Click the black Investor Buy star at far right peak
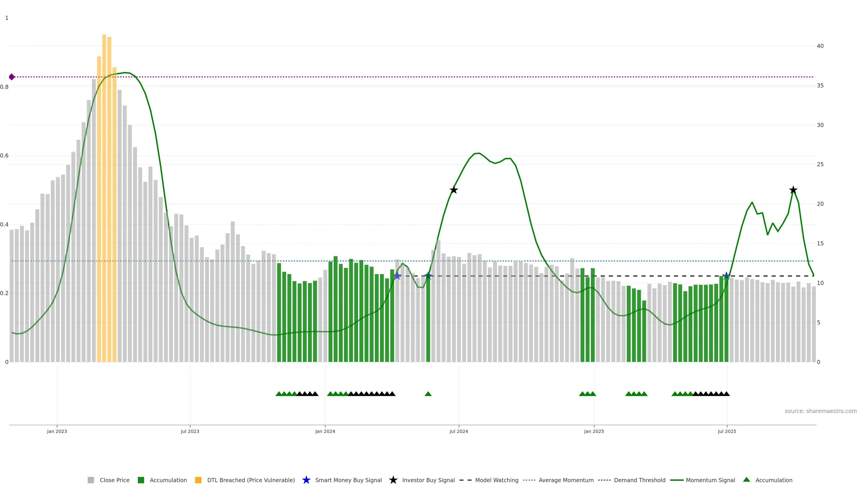 click(793, 190)
